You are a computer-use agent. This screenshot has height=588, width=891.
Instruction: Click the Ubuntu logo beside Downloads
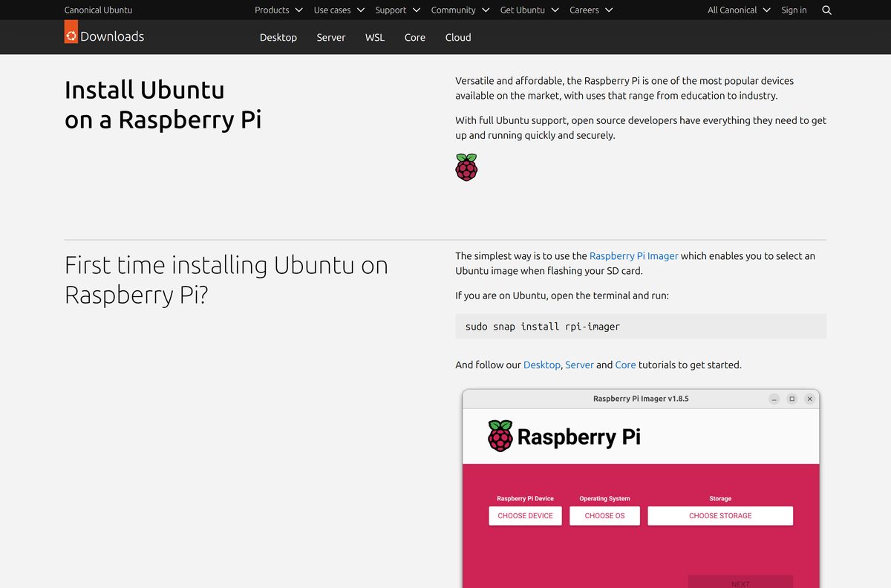pyautogui.click(x=71, y=32)
